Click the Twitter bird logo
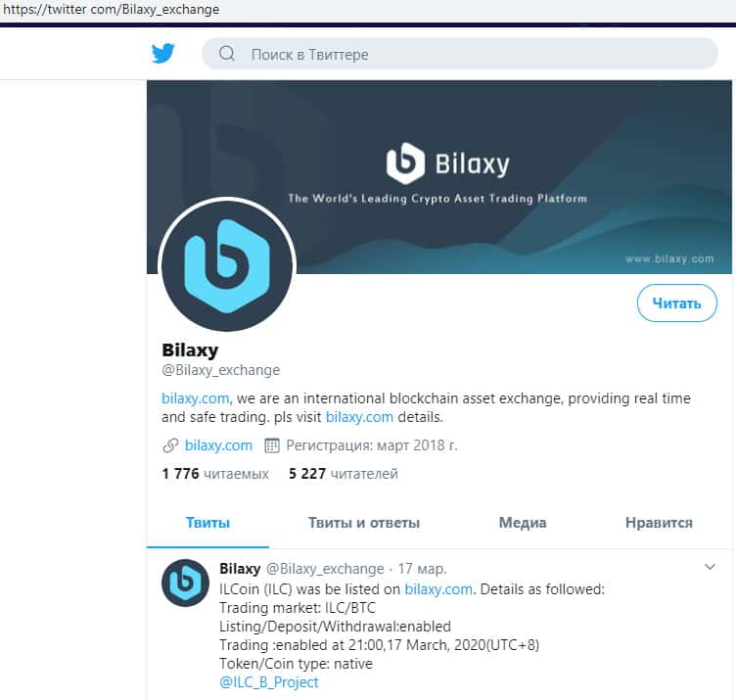Screen dimensions: 736x700 click(x=162, y=53)
